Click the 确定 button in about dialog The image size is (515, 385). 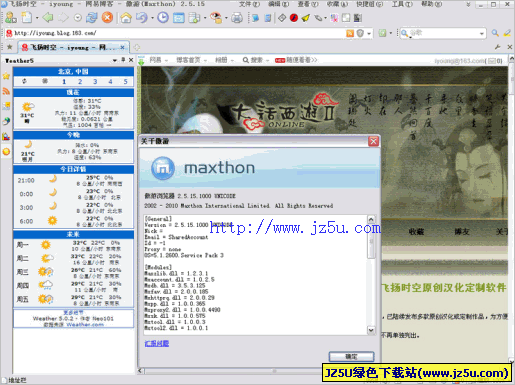[351, 356]
